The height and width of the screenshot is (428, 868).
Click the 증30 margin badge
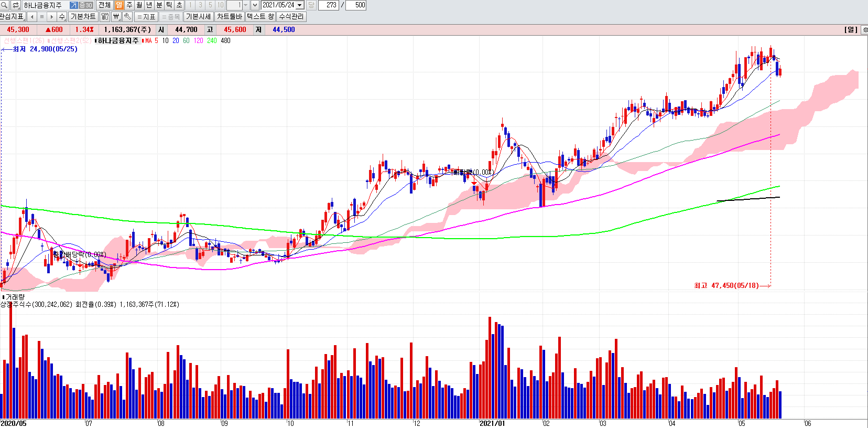click(x=85, y=5)
